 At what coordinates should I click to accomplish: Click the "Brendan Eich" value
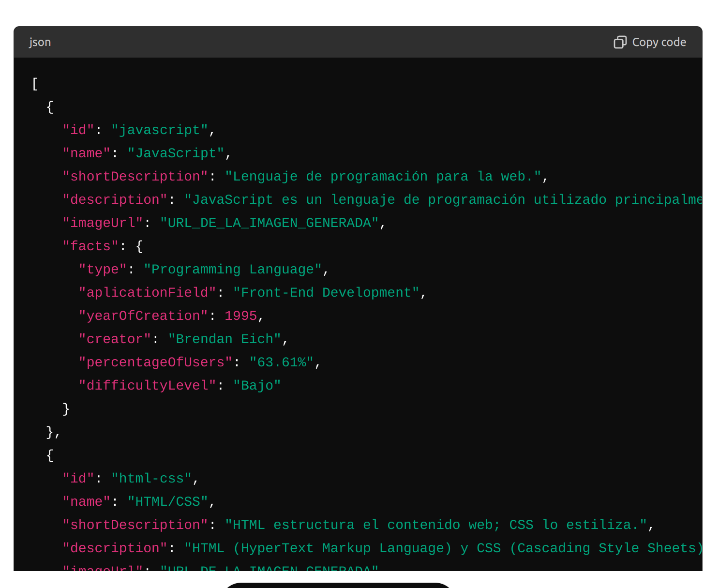pos(225,339)
